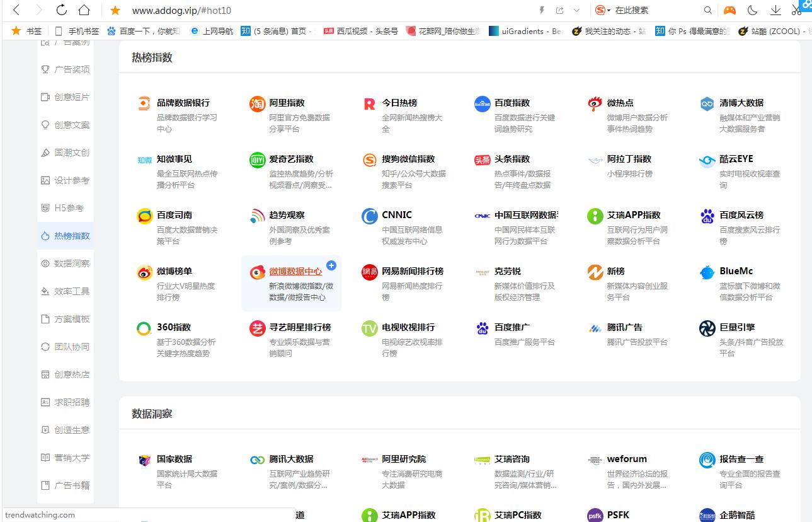This screenshot has width=812, height=522.
Task: Open the 微博数据中心 Weibo data icon
Action: pyautogui.click(x=257, y=272)
